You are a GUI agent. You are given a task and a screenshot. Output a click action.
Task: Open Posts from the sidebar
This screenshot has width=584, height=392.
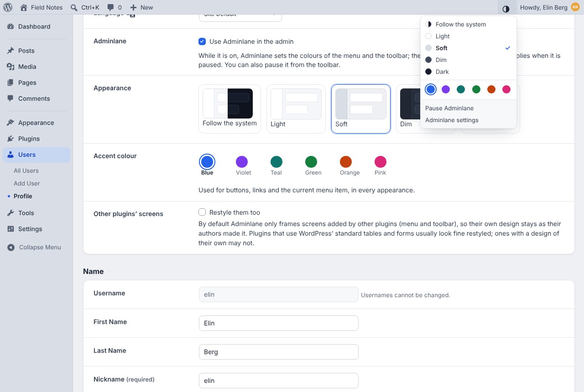[36, 51]
